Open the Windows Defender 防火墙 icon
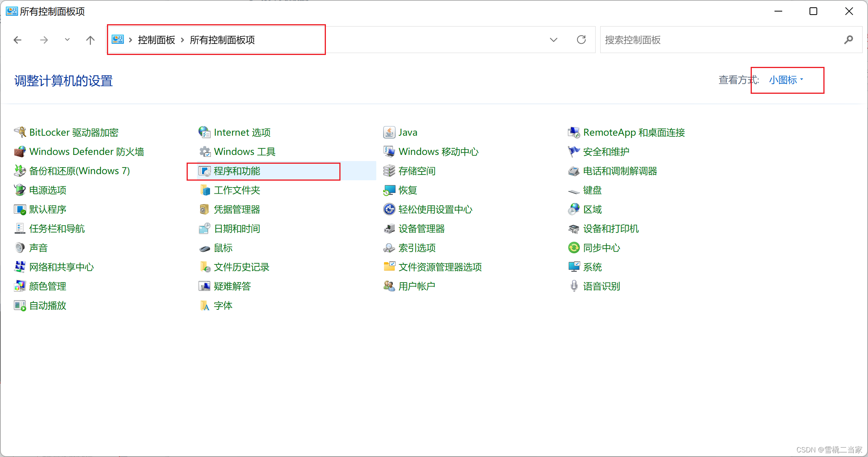Viewport: 868px width, 457px height. pyautogui.click(x=20, y=151)
